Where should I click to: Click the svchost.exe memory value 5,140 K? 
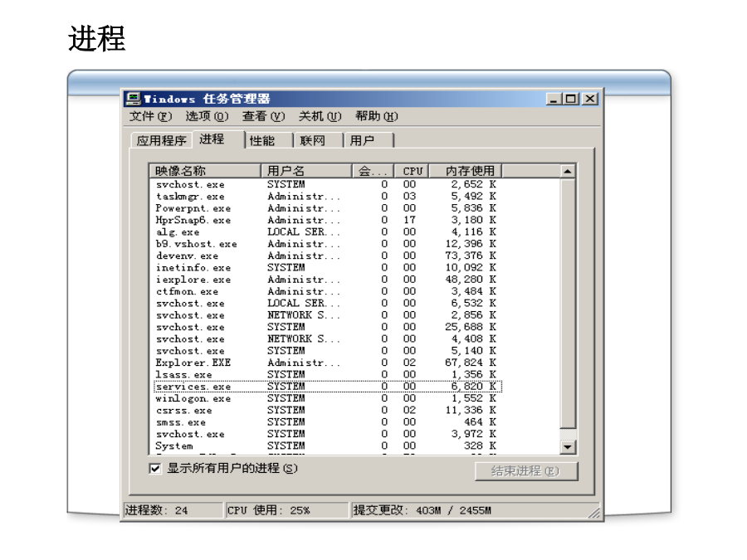click(474, 351)
